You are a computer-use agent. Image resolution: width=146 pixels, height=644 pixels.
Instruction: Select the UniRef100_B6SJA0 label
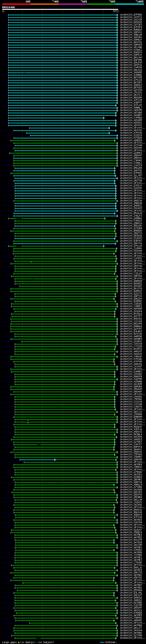(x=131, y=58)
